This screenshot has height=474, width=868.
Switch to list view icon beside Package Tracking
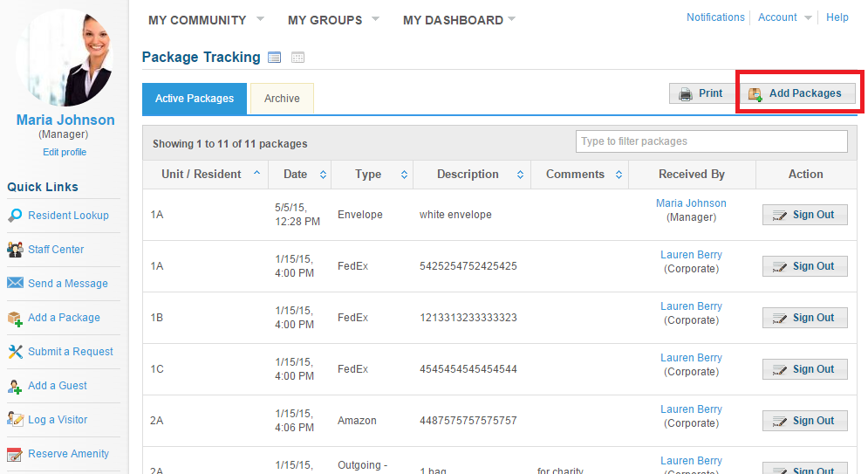[274, 57]
